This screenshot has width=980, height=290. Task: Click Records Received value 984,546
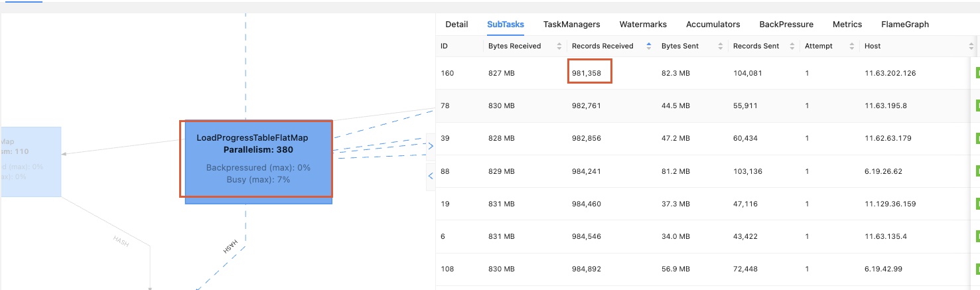click(x=587, y=236)
